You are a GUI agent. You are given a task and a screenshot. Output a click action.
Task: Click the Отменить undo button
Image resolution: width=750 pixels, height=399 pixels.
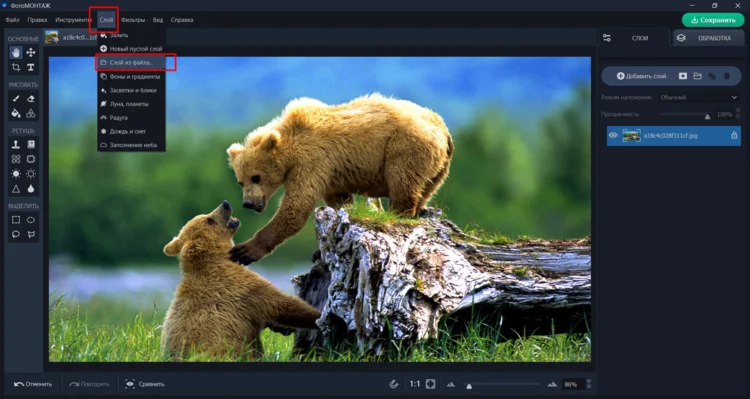33,384
